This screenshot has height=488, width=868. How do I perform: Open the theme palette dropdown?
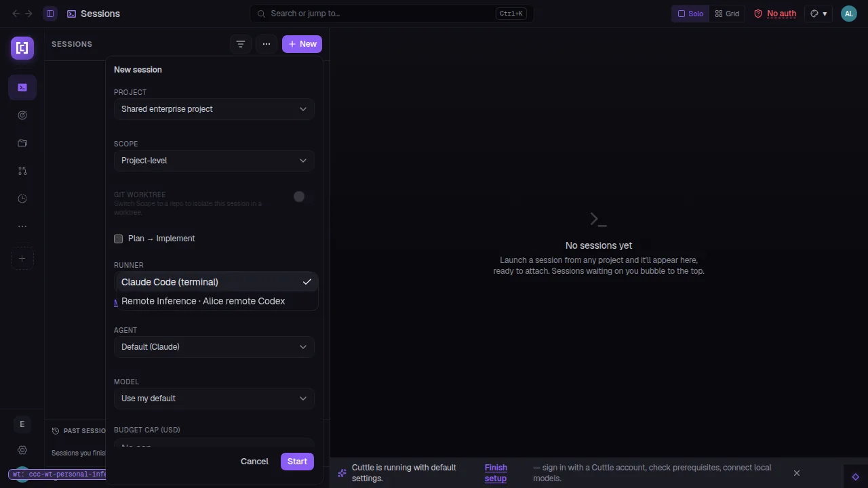[818, 14]
